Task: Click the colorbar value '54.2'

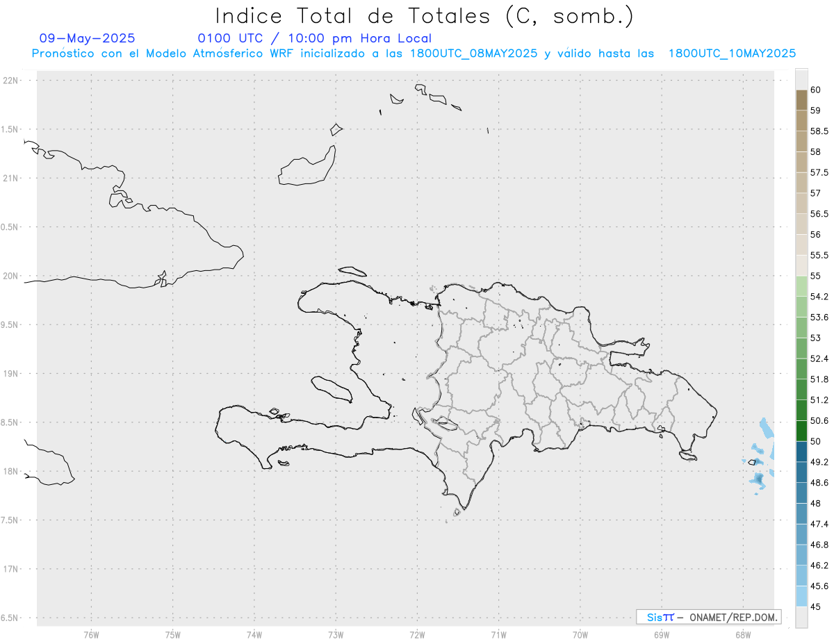Action: pyautogui.click(x=819, y=297)
